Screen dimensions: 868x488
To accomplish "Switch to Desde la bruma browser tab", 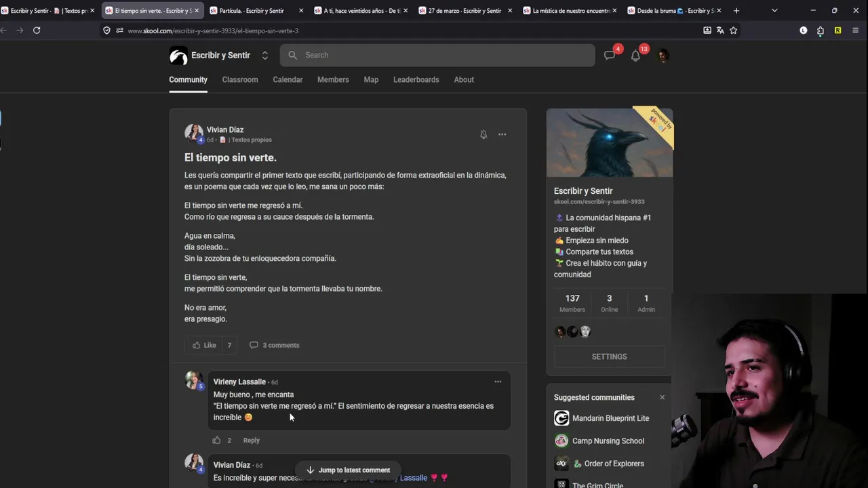I will (674, 11).
